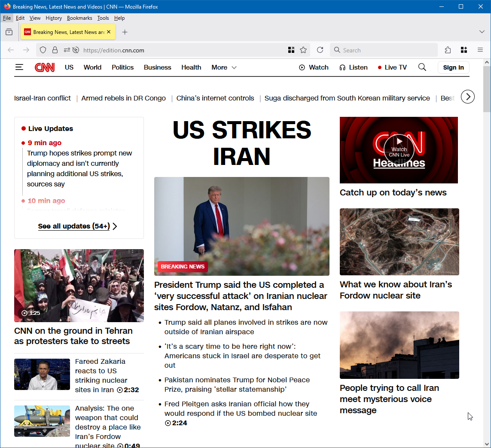Click the Firefox shield tracking protection icon
Viewport: 491px width, 448px height.
43,50
